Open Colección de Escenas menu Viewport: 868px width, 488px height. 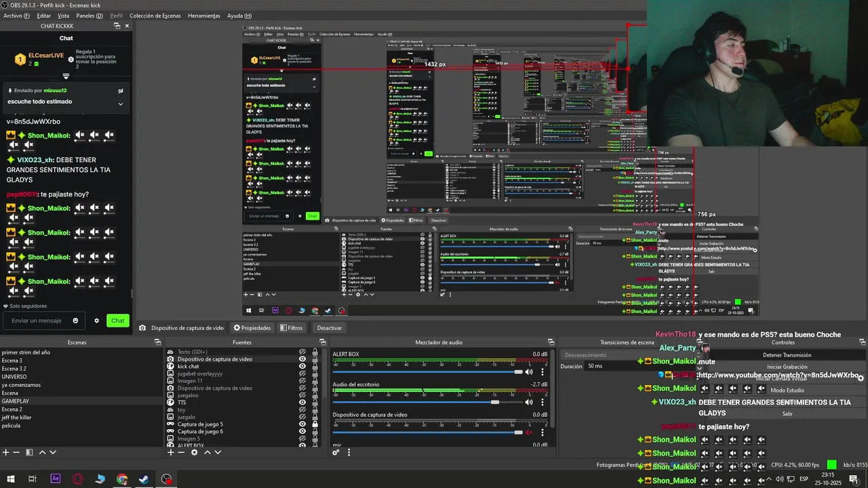(155, 16)
